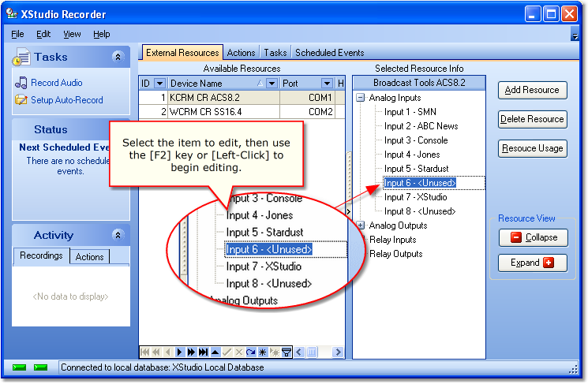Expand the Analog Outputs tree node

click(361, 226)
